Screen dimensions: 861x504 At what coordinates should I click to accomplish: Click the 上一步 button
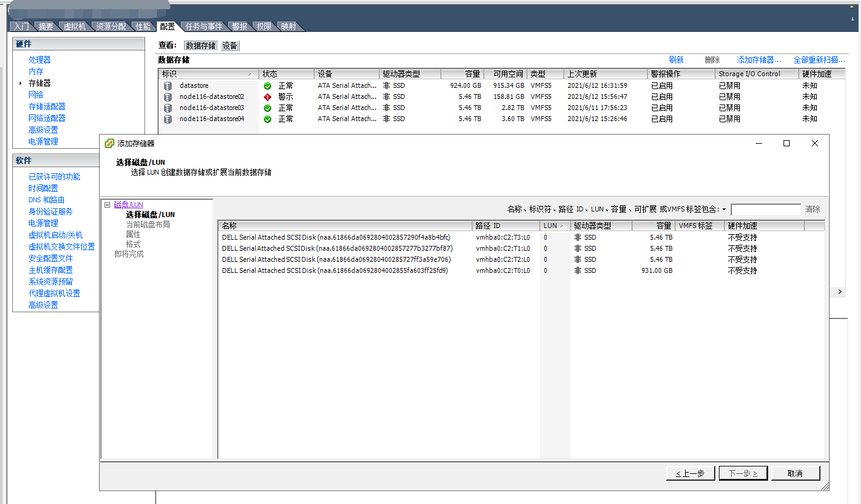click(x=689, y=473)
